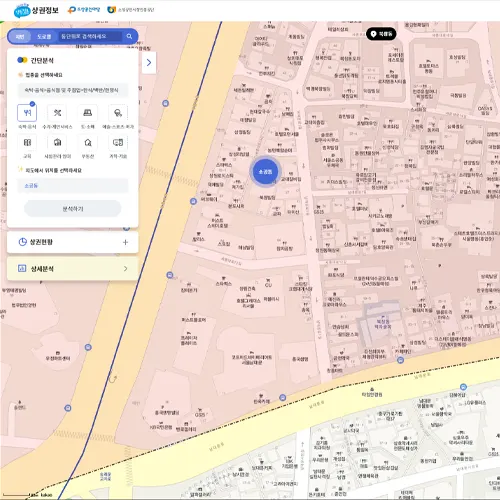Image resolution: width=500 pixels, height=500 pixels.
Task: Focus the address search input field
Action: coord(90,36)
